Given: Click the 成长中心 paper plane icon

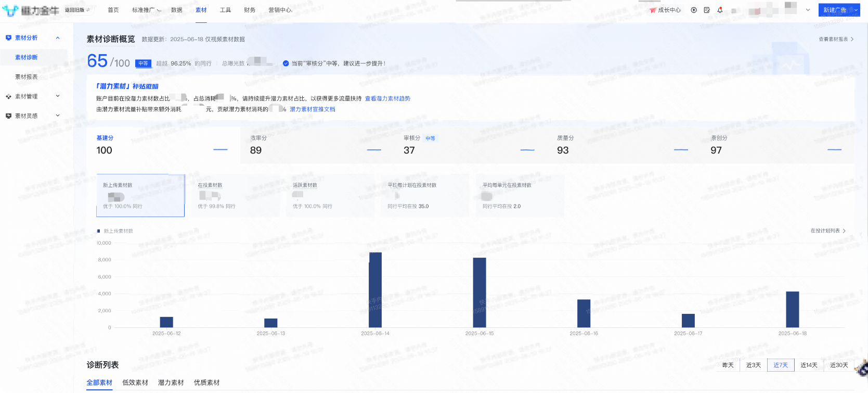Looking at the screenshot, I should [653, 10].
